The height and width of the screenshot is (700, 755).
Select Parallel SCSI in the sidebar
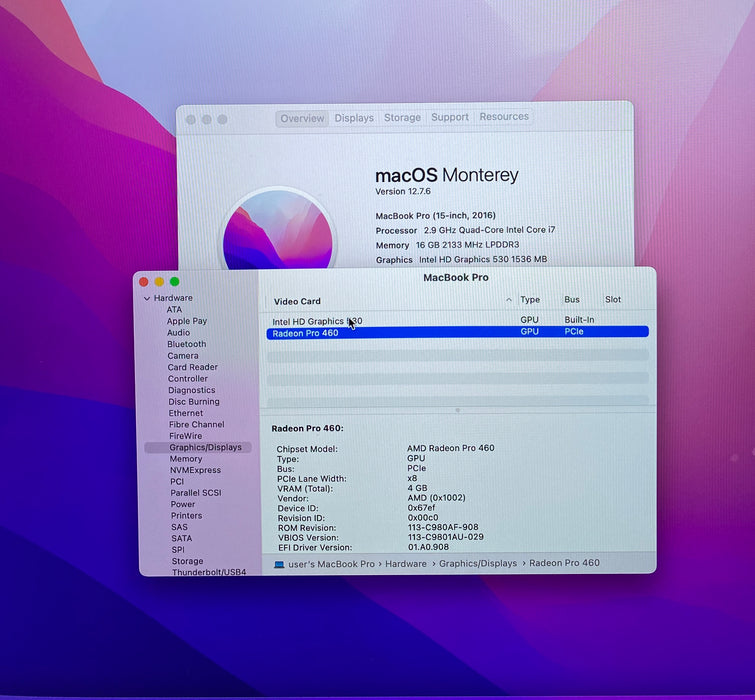pos(196,493)
